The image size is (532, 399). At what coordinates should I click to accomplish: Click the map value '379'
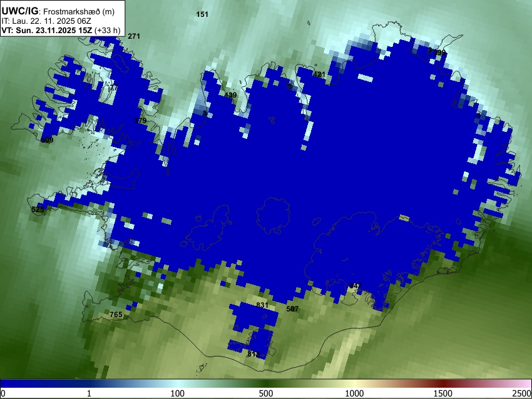click(x=140, y=121)
